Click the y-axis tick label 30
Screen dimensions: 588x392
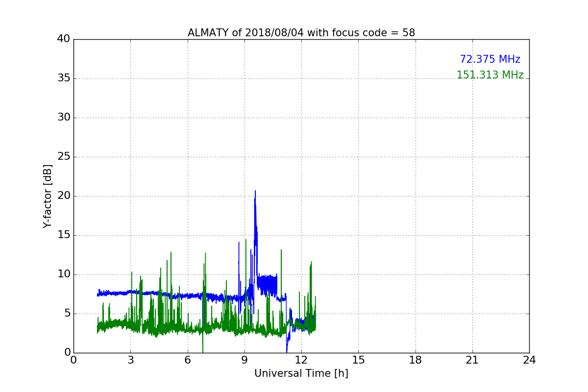[x=64, y=118]
